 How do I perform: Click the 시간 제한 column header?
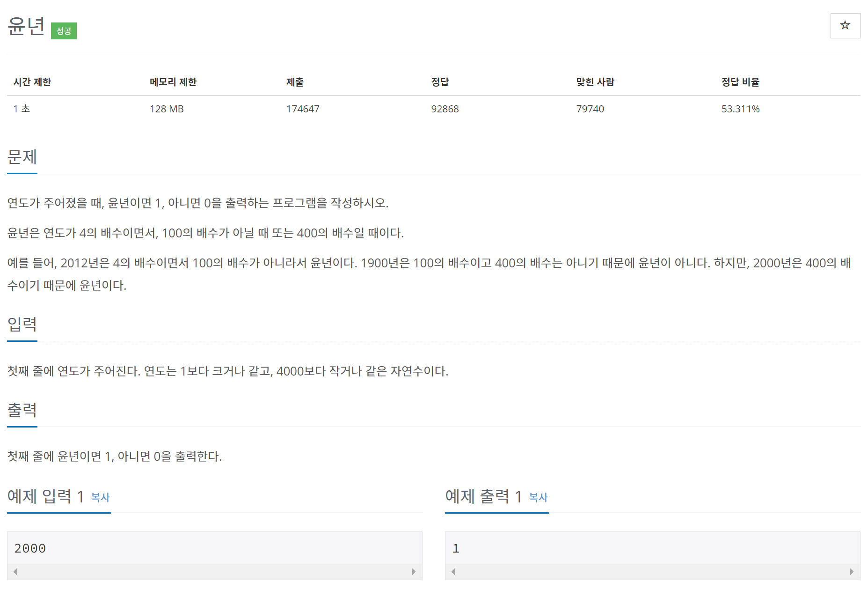[x=32, y=82]
